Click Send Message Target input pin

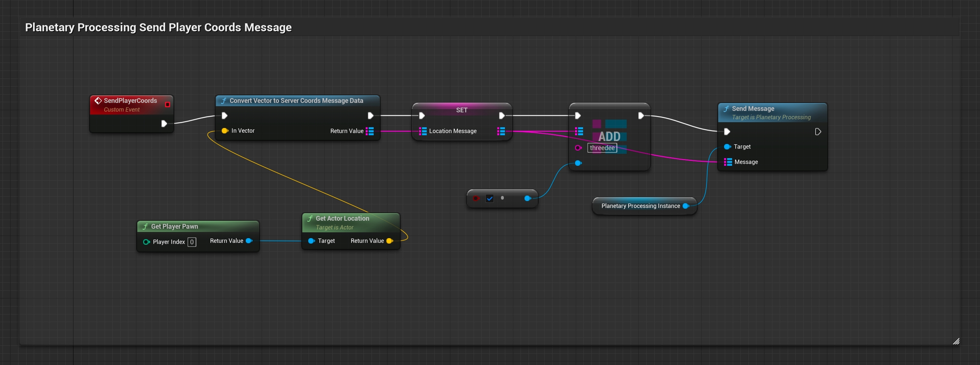click(x=727, y=147)
